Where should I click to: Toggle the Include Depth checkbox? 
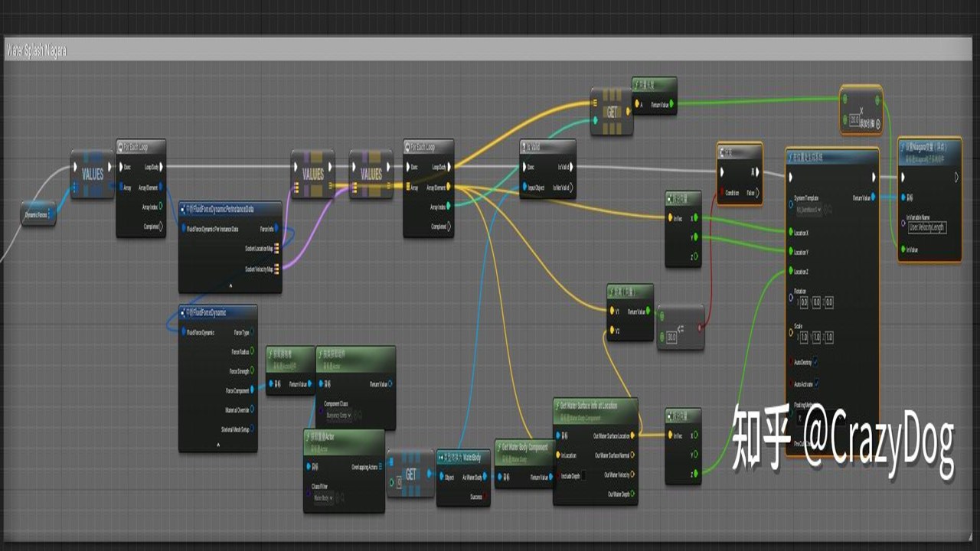pyautogui.click(x=582, y=475)
